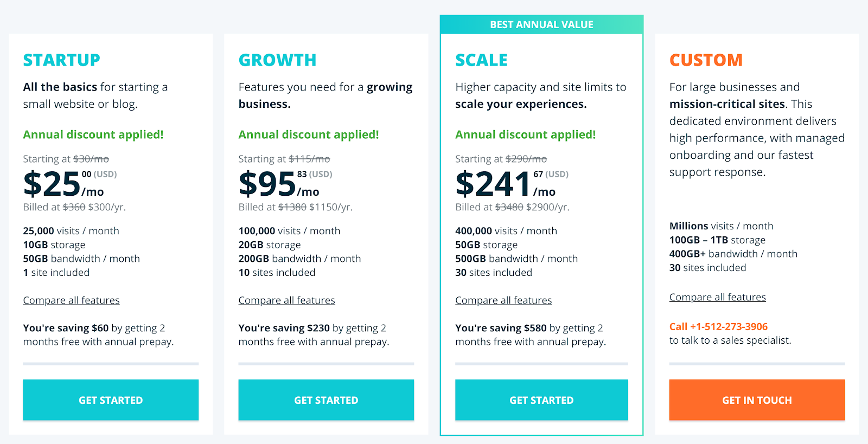Select the GROWTH plan heading
The width and height of the screenshot is (868, 444).
pyautogui.click(x=277, y=60)
